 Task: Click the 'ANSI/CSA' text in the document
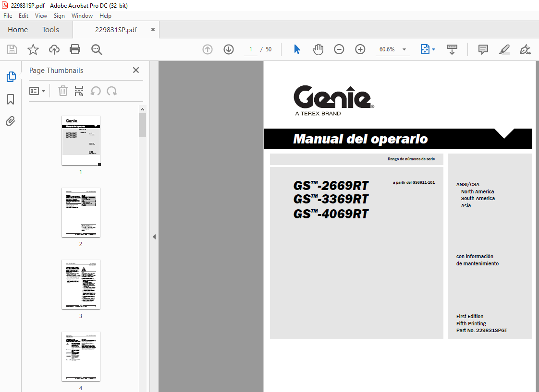click(x=468, y=184)
